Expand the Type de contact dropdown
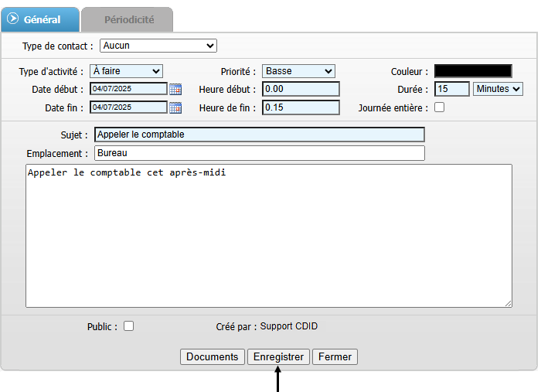Screen dimensions: 541x392 click(x=158, y=46)
